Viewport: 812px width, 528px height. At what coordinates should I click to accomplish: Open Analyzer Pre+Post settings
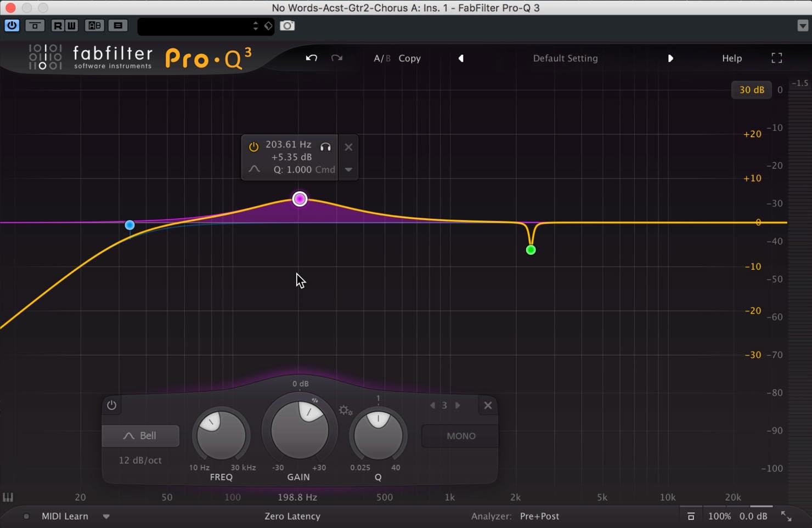[539, 516]
